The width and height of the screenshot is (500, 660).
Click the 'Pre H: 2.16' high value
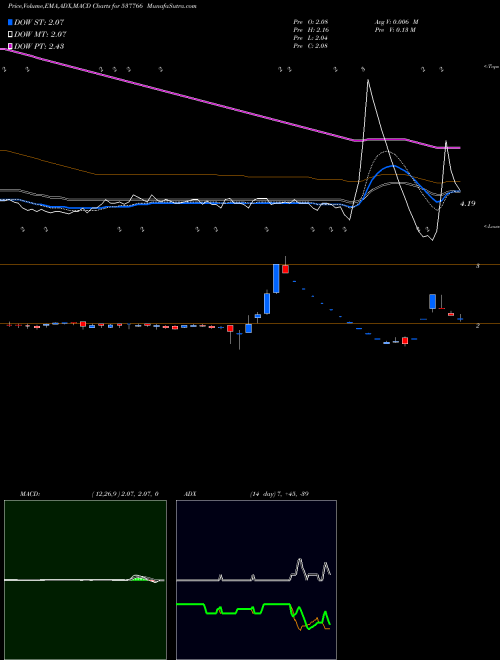pos(311,30)
